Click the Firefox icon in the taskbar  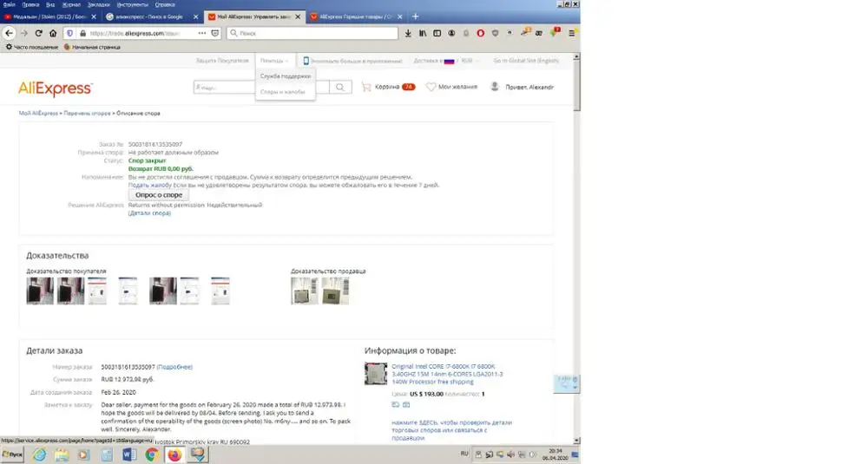[x=174, y=454]
